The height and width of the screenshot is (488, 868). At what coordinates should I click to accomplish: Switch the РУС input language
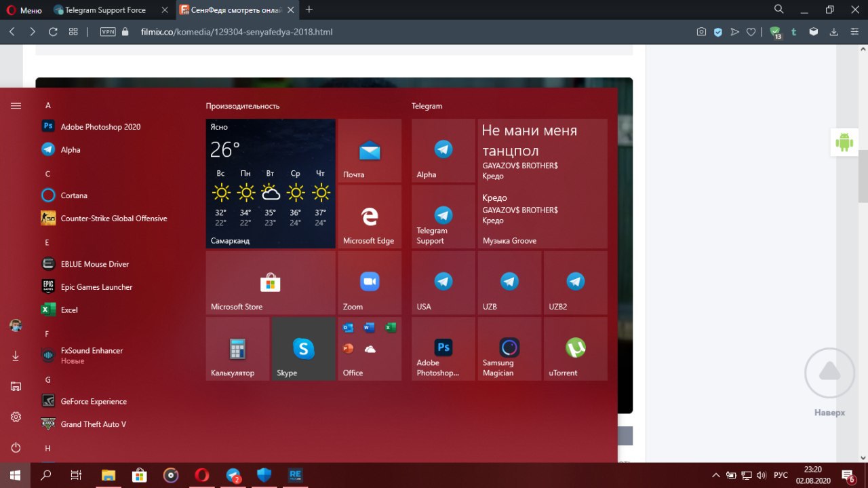781,475
